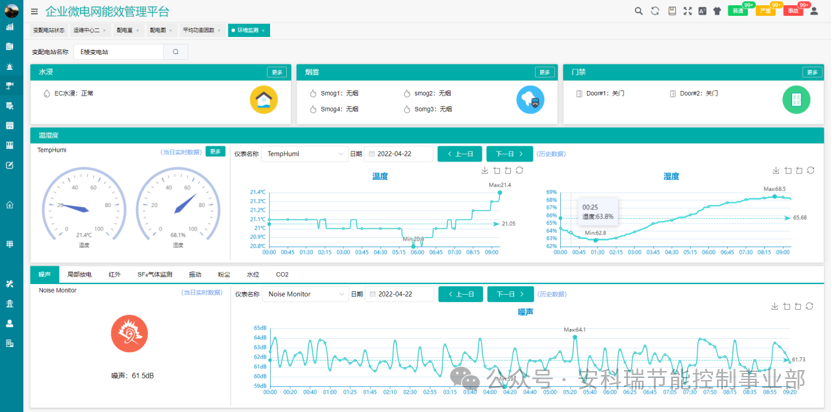Select the 振动 sensor tab
This screenshot has height=412, width=832.
195,274
